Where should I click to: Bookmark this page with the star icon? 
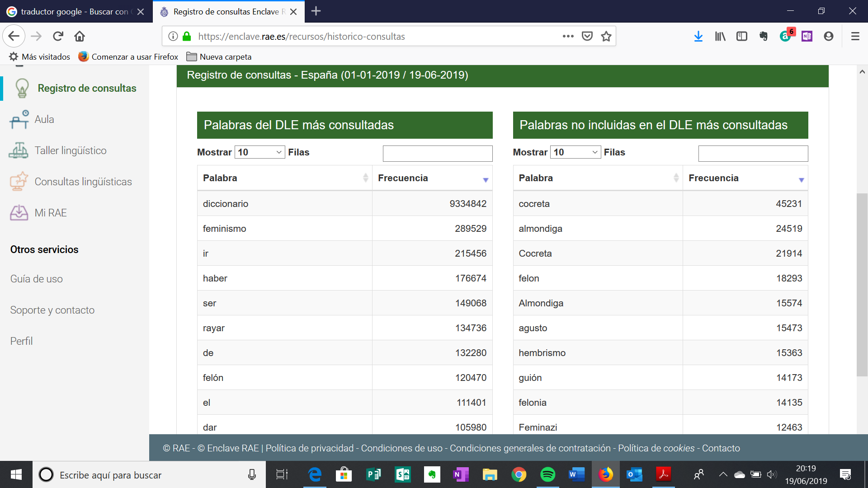point(606,36)
